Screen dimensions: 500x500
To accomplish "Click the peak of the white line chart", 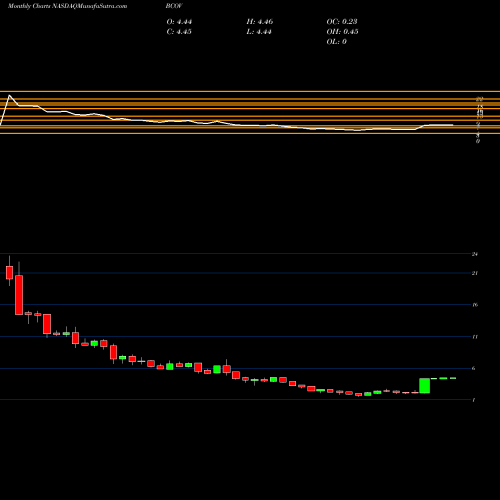I will [x=9, y=95].
